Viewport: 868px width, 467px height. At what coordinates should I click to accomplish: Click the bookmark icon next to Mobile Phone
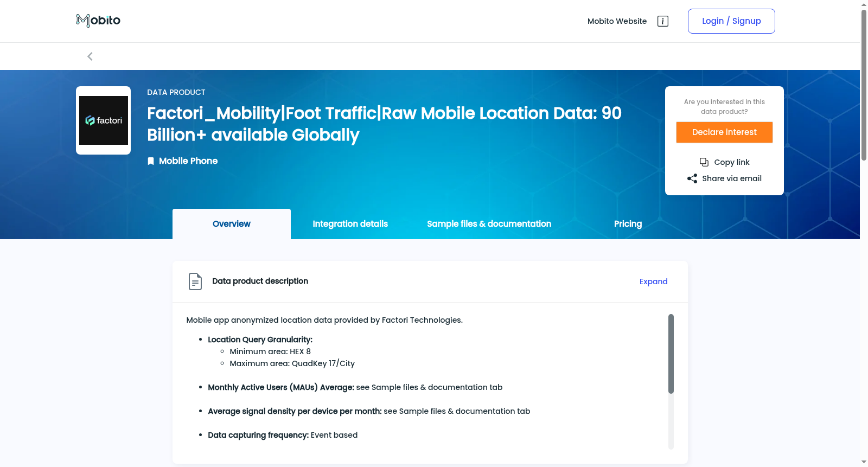pos(151,161)
